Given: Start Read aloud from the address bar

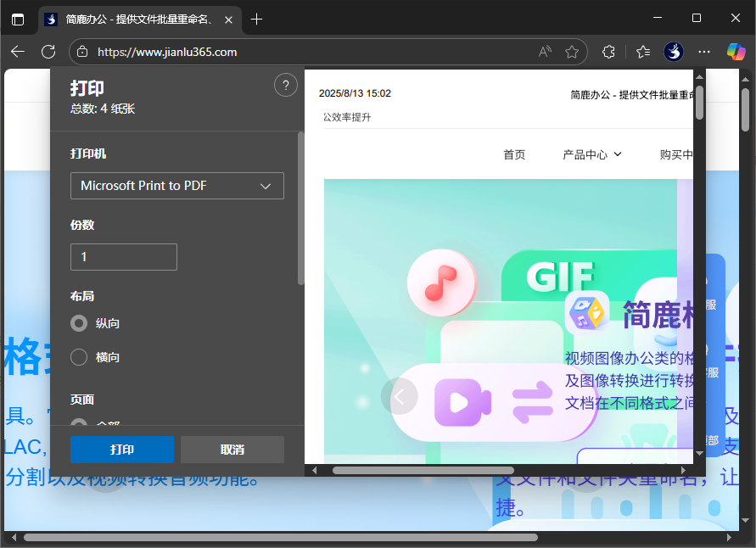Looking at the screenshot, I should point(544,52).
